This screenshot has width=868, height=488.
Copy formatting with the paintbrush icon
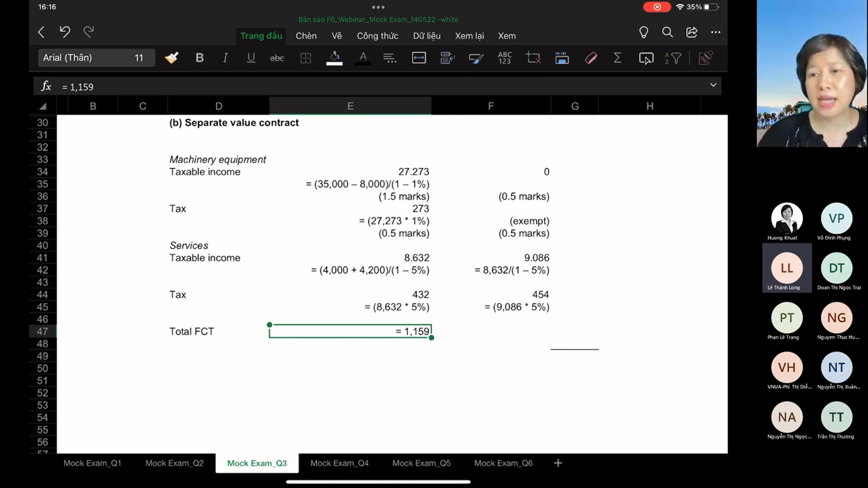pyautogui.click(x=172, y=58)
